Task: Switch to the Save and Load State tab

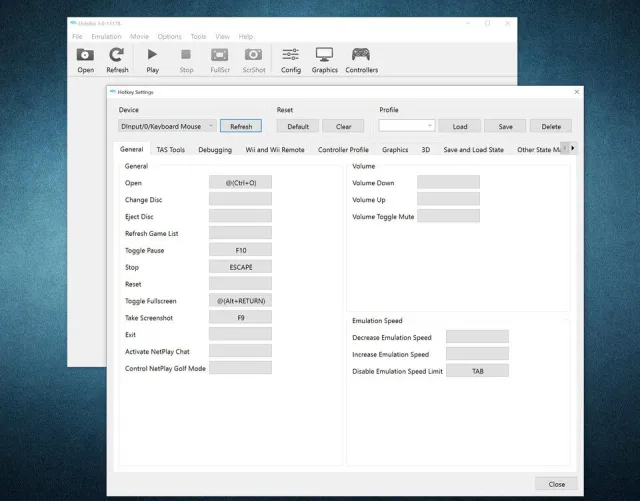Action: [473, 149]
